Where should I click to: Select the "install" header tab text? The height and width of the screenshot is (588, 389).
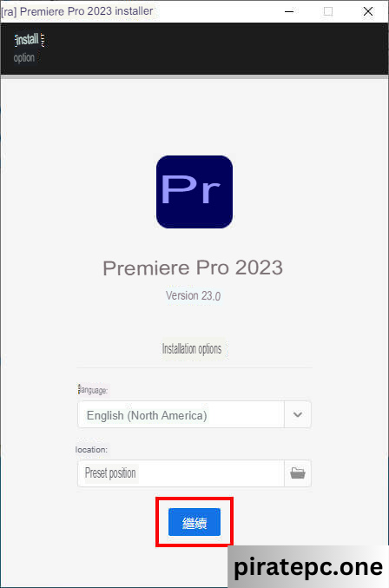tap(27, 39)
